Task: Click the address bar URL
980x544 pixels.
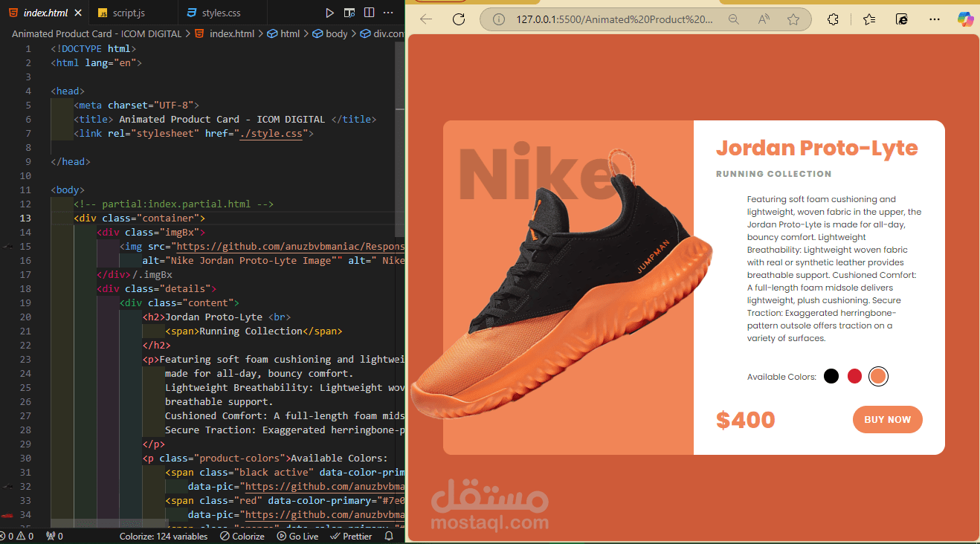Action: 614,19
